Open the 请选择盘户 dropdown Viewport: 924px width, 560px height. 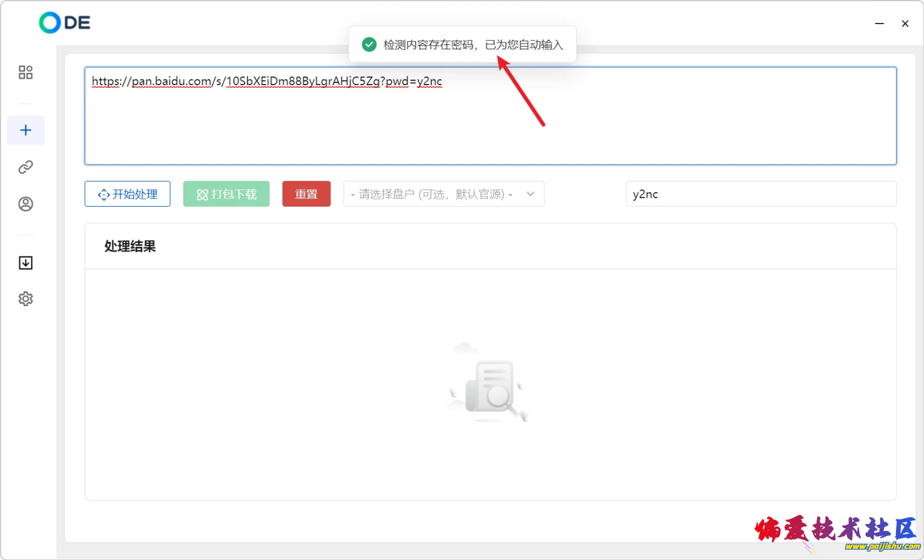431,194
